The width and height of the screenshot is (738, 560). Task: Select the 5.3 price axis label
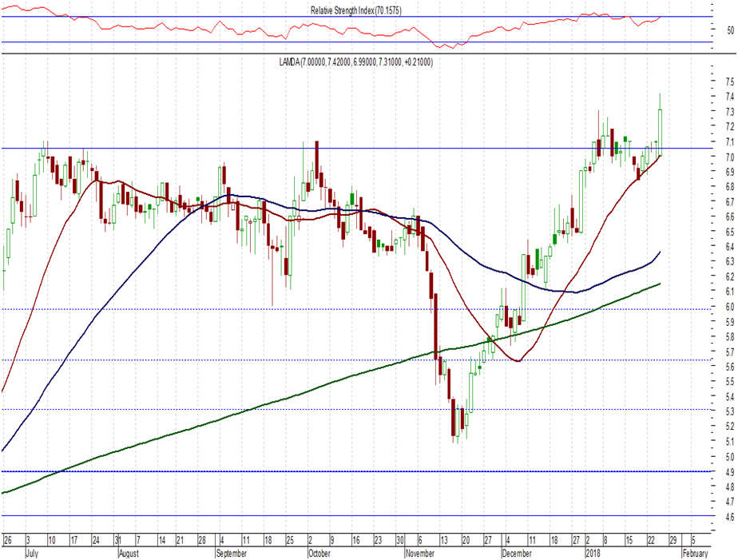tap(729, 411)
